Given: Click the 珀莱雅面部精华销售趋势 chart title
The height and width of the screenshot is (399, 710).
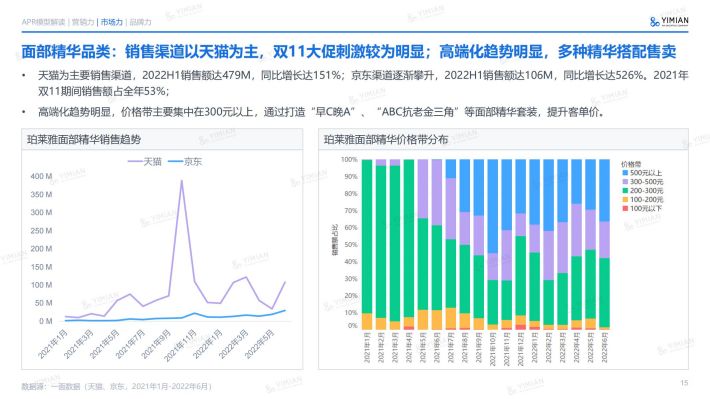Looking at the screenshot, I should [x=84, y=139].
